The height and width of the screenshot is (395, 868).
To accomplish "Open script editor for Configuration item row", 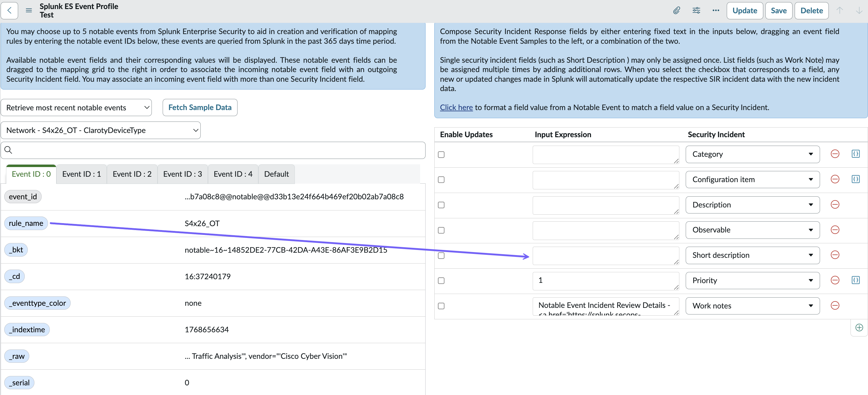I will click(856, 179).
